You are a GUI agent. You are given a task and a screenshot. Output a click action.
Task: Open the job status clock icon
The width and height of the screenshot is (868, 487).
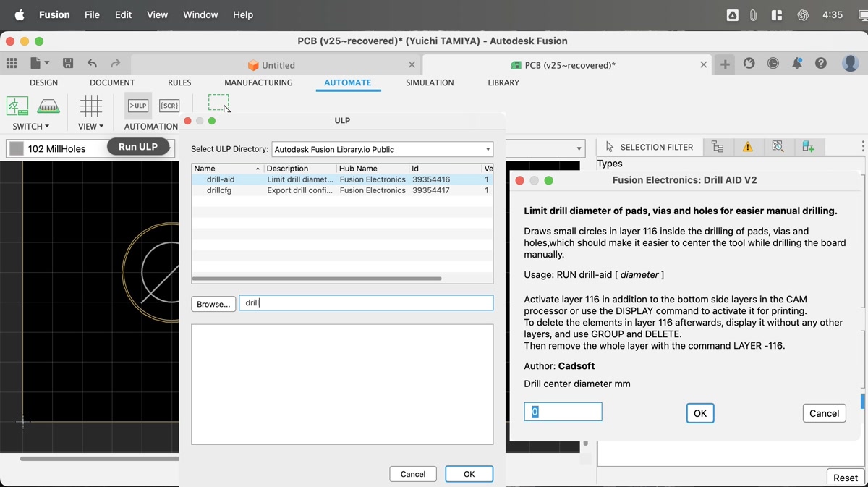pos(773,64)
